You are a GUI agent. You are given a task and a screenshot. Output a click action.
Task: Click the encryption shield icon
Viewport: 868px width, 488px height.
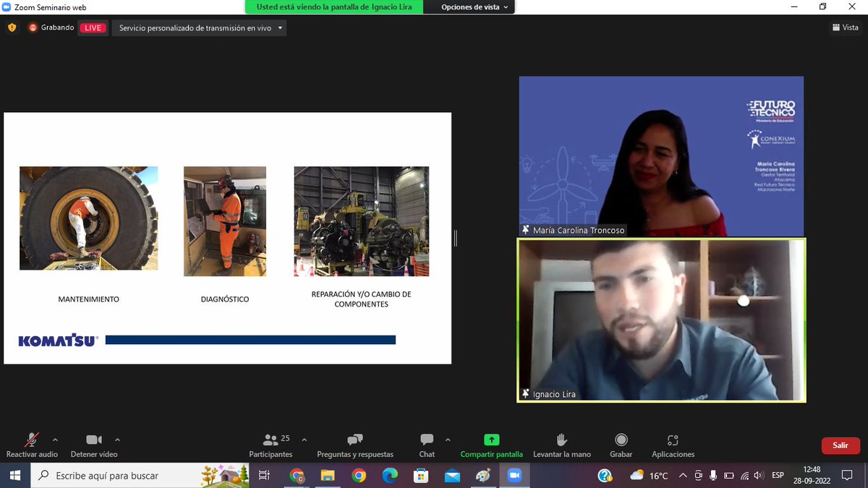[x=12, y=27]
